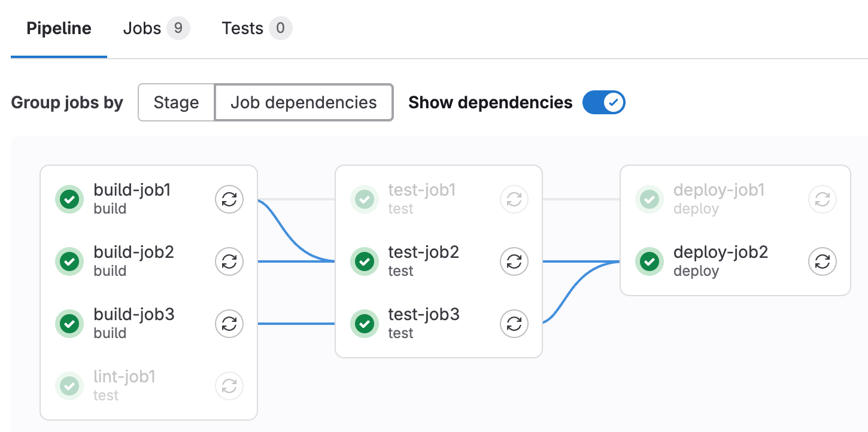This screenshot has width=868, height=432.
Task: Retry the build-job1 job
Action: 229,199
